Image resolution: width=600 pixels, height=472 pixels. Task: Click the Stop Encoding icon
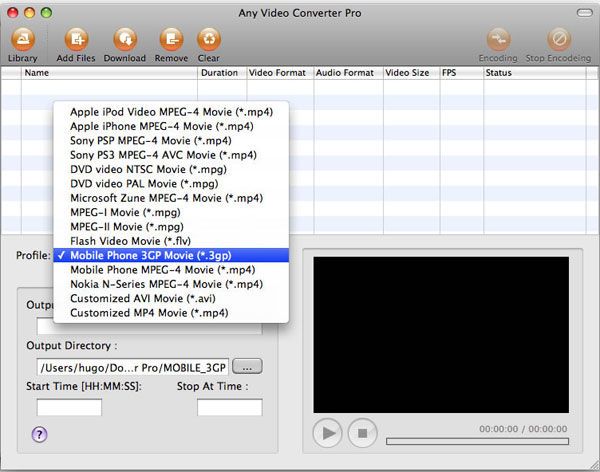pyautogui.click(x=559, y=39)
